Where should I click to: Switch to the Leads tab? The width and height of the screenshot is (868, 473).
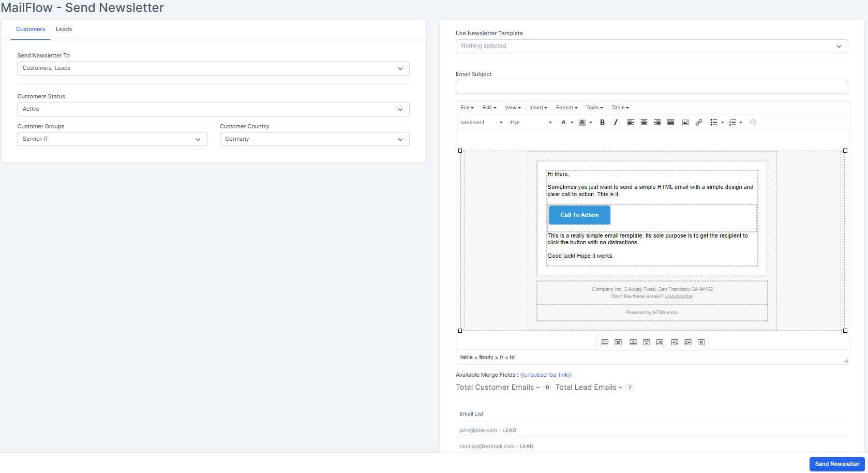(x=64, y=29)
